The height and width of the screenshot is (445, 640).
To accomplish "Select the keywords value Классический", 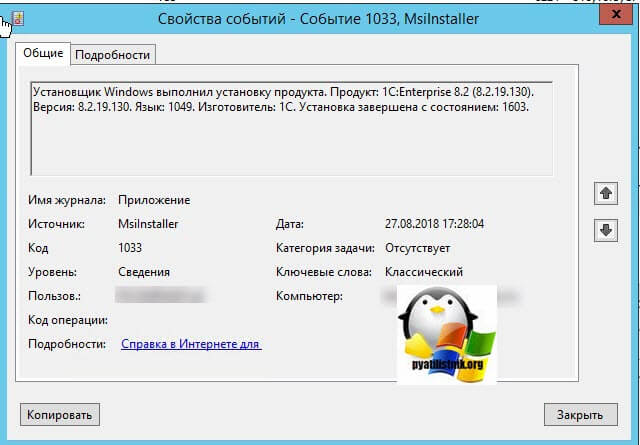I will pos(424,272).
